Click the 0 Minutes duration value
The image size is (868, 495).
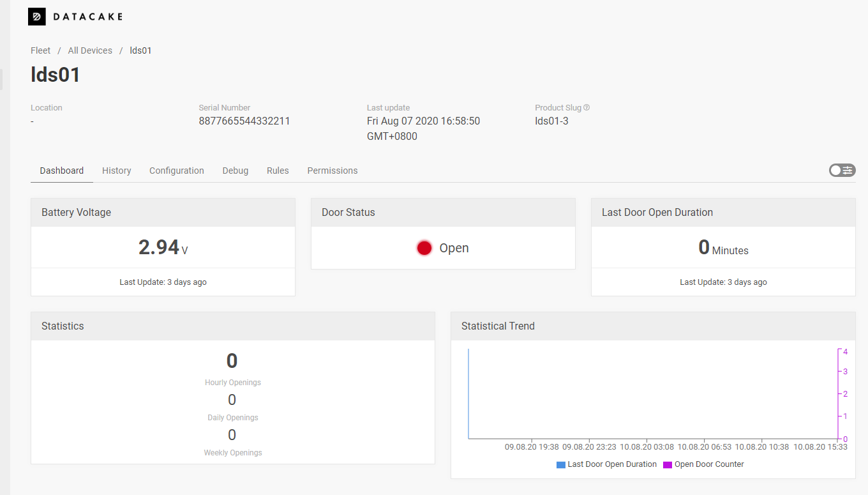tap(723, 247)
